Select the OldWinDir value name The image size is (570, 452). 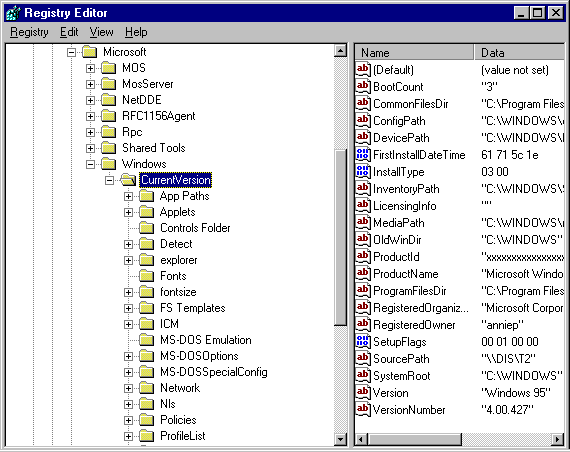coord(397,240)
